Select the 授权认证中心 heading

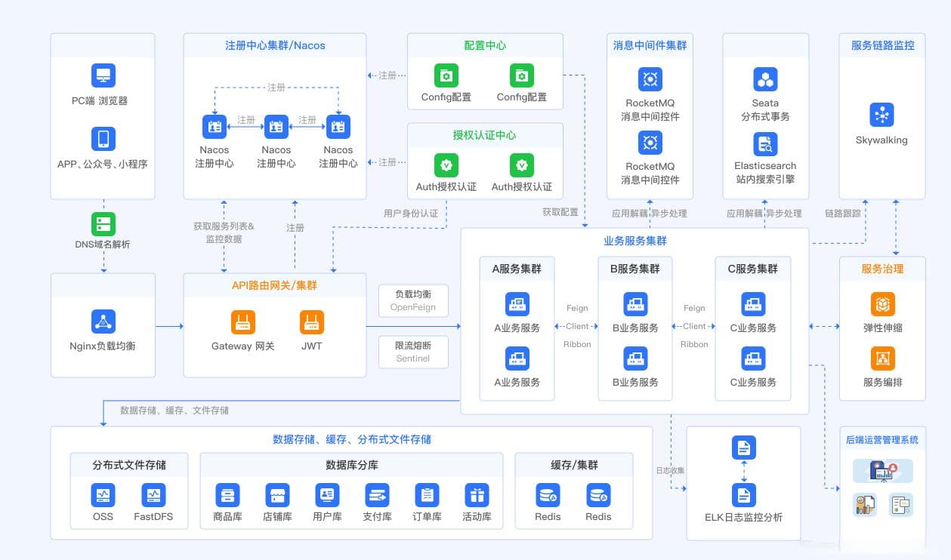click(485, 135)
